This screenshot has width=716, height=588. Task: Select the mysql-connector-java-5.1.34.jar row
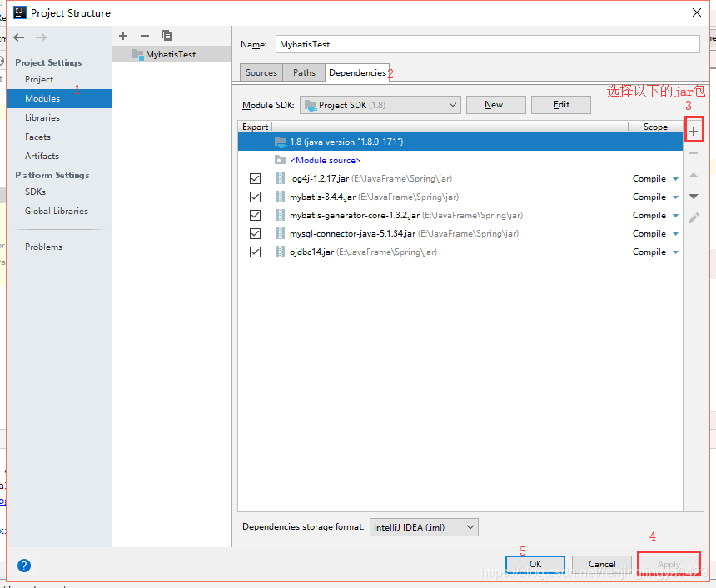[460, 233]
